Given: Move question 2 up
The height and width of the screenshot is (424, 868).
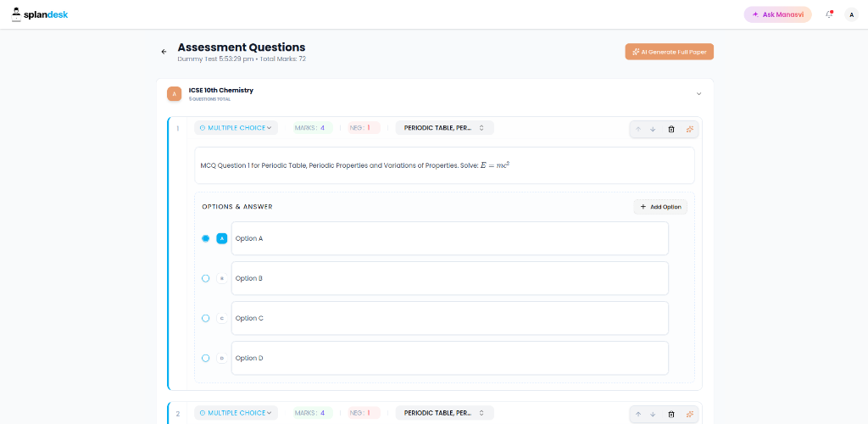Looking at the screenshot, I should click(637, 414).
